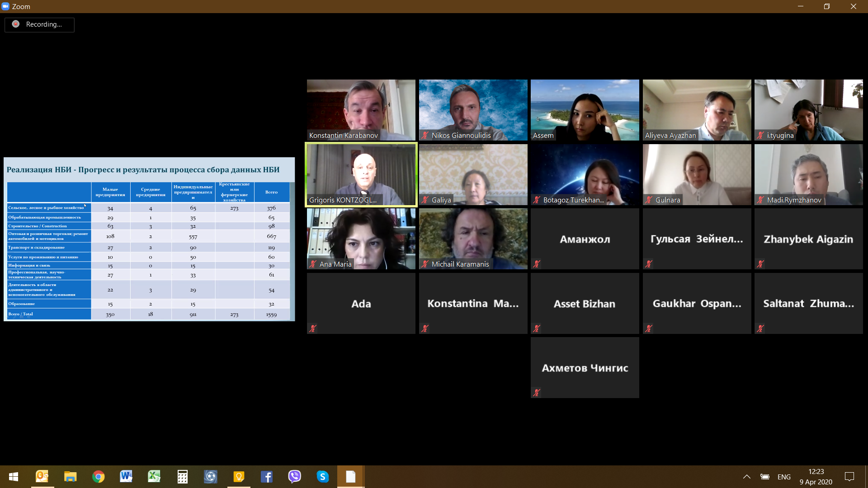868x488 pixels.
Task: Click the mute icon on Asset Bizhan's tile
Action: [537, 328]
